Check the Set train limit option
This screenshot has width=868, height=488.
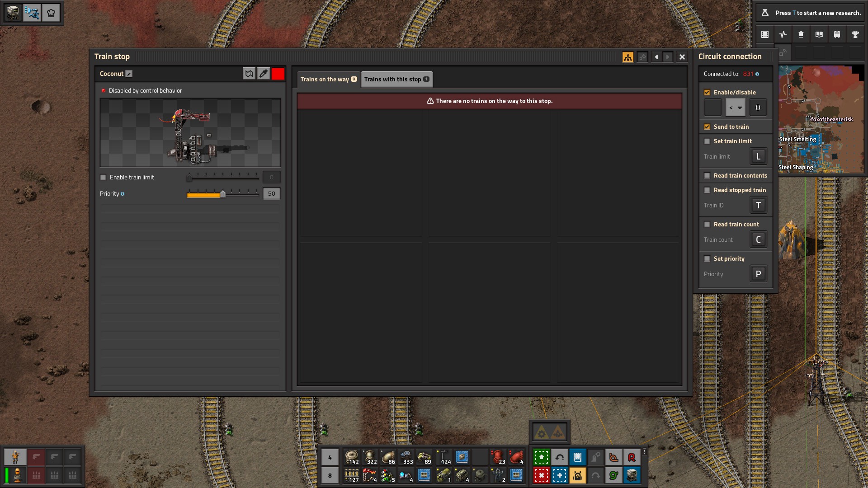tap(707, 141)
